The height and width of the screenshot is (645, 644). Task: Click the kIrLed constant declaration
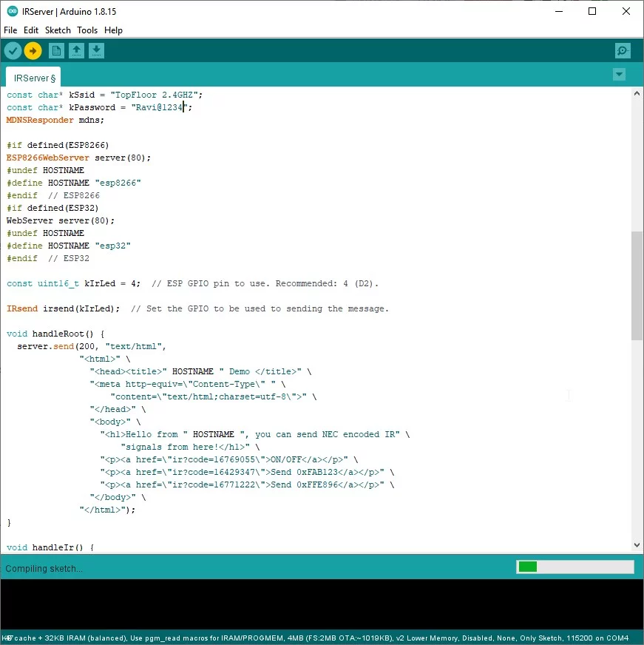pos(73,283)
